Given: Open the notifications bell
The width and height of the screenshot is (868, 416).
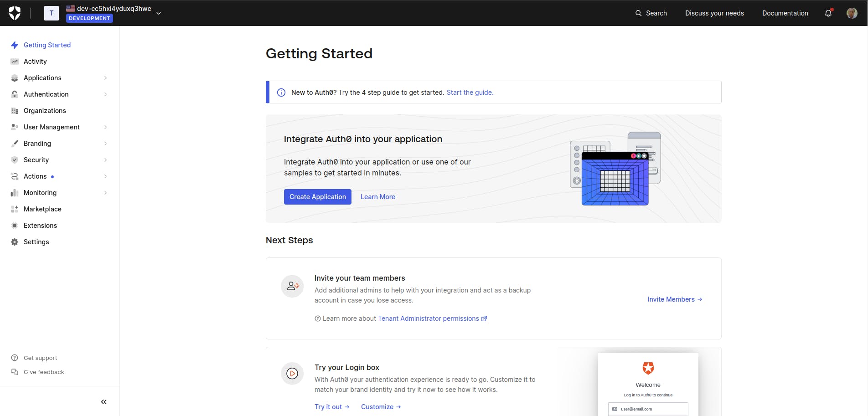Looking at the screenshot, I should (x=828, y=13).
